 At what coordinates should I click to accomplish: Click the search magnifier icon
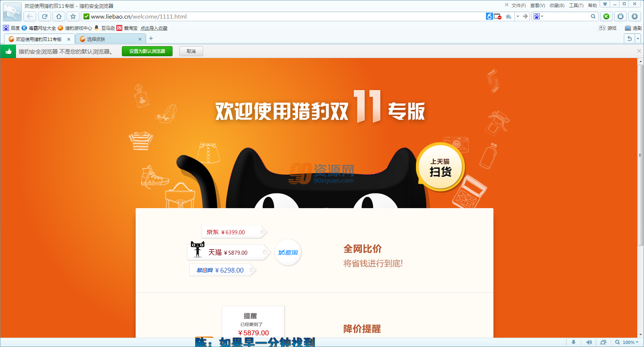(593, 16)
